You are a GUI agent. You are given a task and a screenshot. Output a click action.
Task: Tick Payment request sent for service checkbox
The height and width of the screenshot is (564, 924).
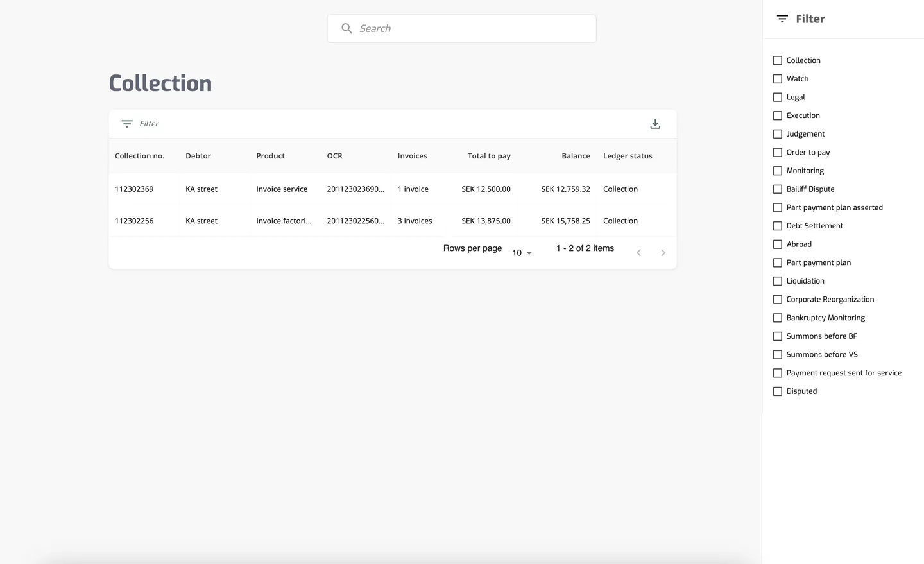[778, 373]
